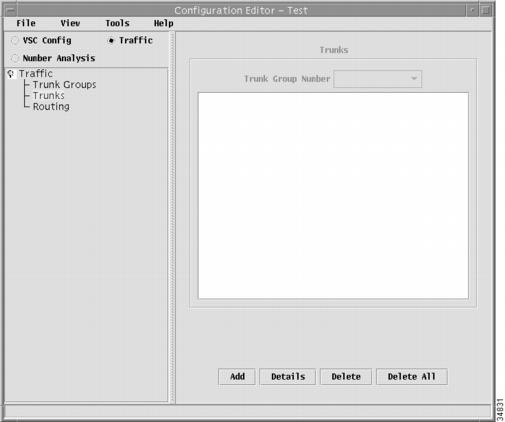Screen dimensions: 505x422
Task: Maximize the Configuration Editor window
Action: pos(486,10)
